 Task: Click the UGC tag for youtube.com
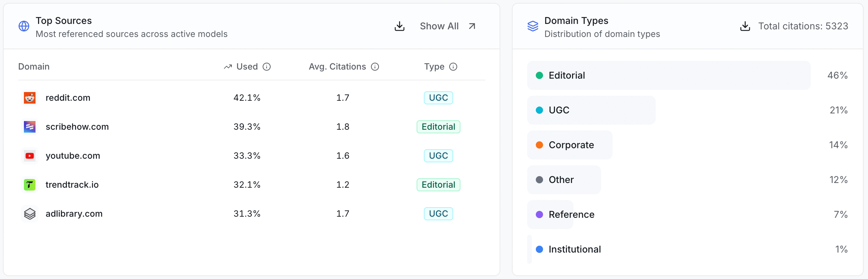click(438, 156)
